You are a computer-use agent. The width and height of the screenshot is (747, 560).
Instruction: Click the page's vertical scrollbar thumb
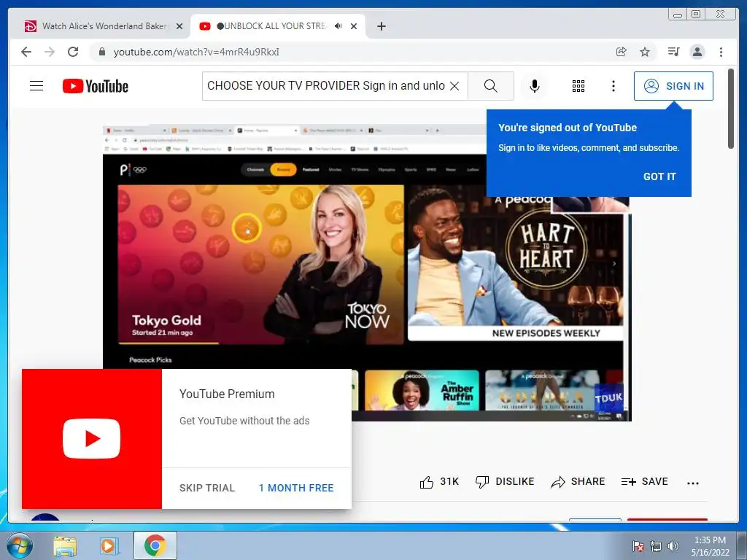point(731,109)
